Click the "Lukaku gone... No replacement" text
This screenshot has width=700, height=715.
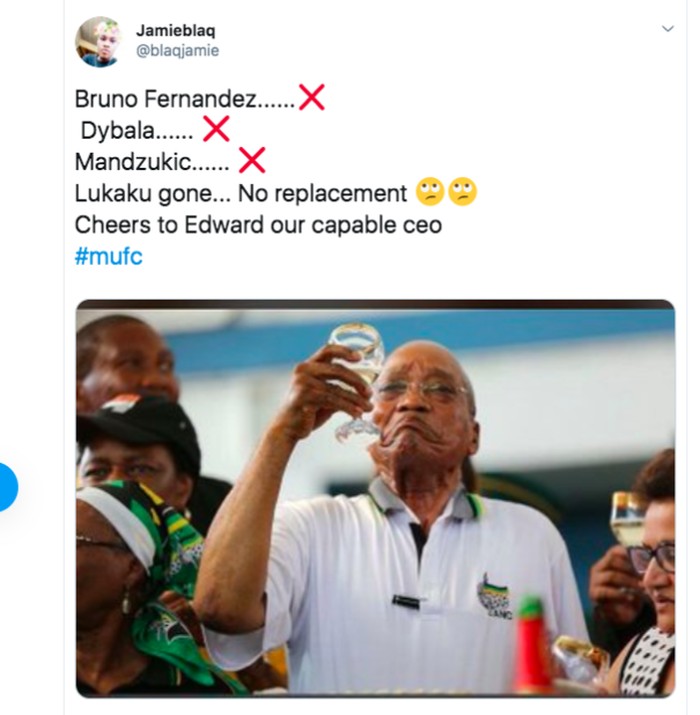click(x=240, y=193)
